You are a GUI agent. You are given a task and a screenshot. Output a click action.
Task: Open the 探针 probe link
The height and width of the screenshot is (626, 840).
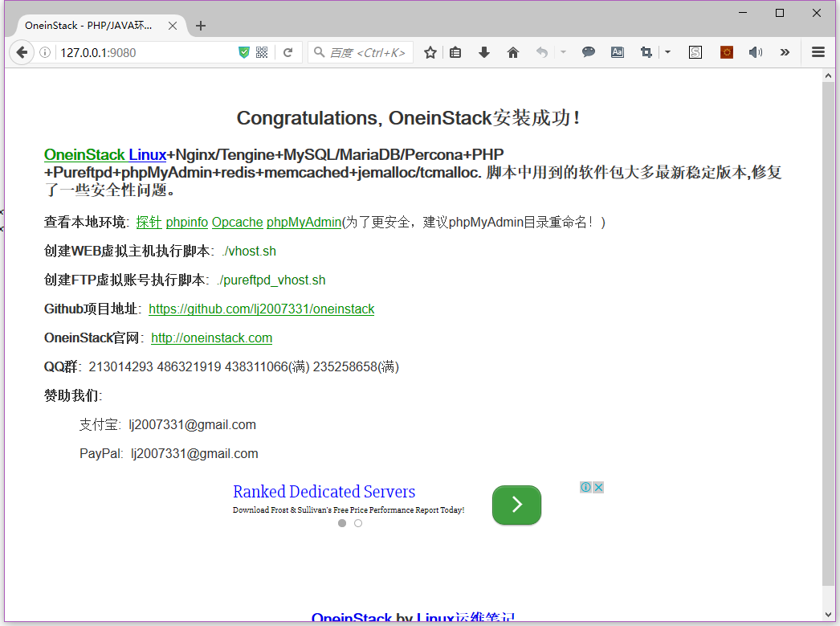coord(149,222)
